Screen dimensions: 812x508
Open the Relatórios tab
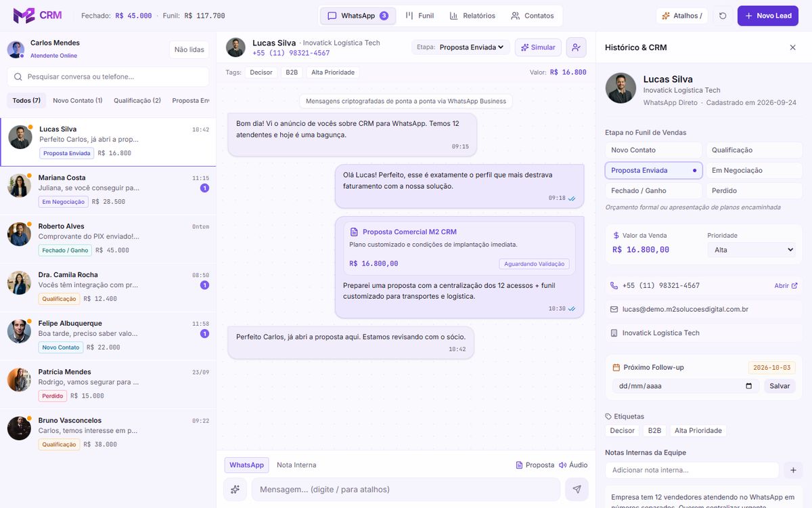pyautogui.click(x=472, y=16)
